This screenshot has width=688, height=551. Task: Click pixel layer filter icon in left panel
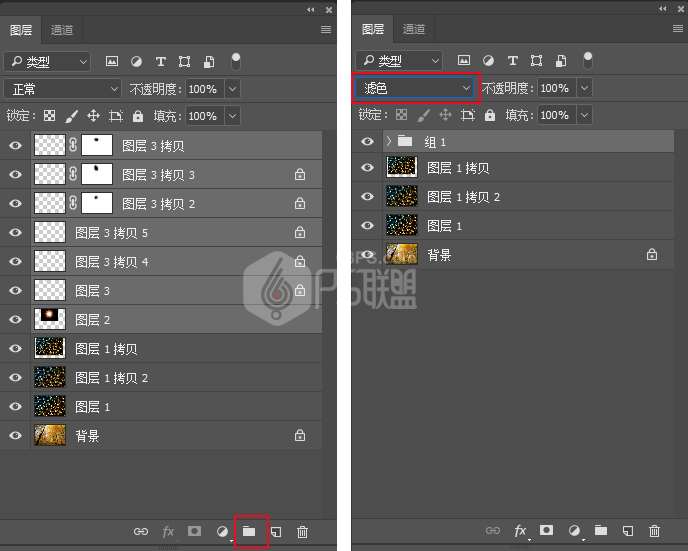point(112,61)
